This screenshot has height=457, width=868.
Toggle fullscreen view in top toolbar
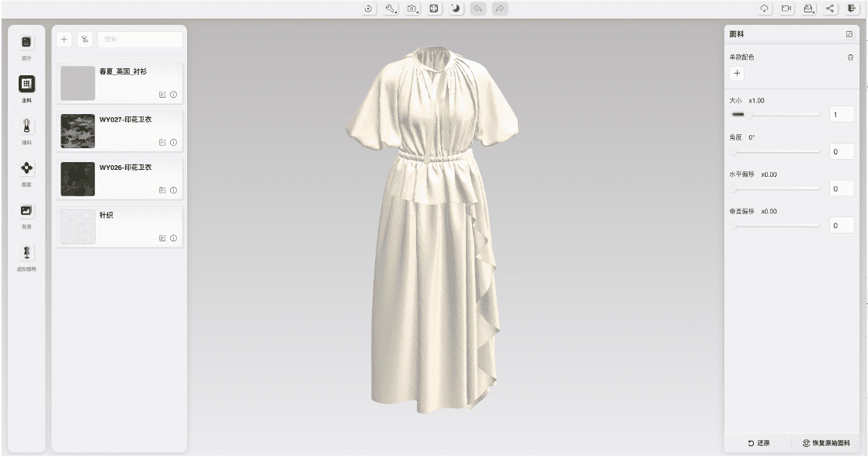coord(435,9)
